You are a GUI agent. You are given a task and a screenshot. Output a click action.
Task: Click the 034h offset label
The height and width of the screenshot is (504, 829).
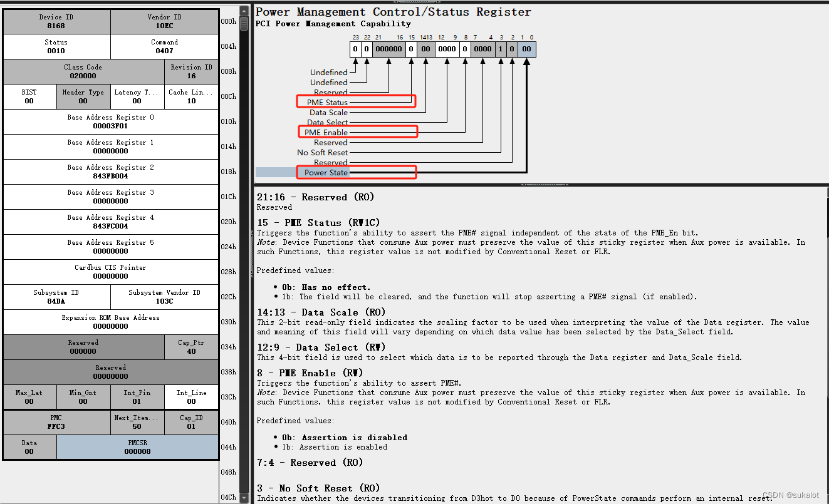coord(228,347)
